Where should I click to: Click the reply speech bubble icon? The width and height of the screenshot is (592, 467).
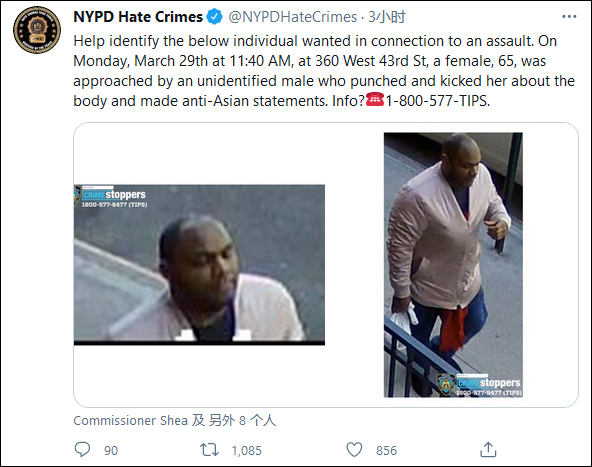tap(82, 450)
